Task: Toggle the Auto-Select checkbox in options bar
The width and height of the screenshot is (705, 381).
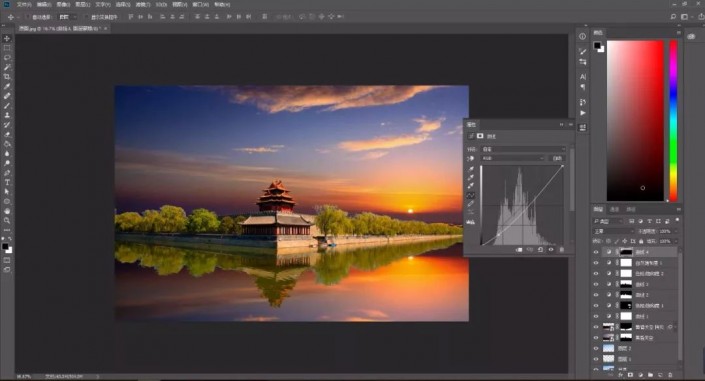Action: click(27, 17)
